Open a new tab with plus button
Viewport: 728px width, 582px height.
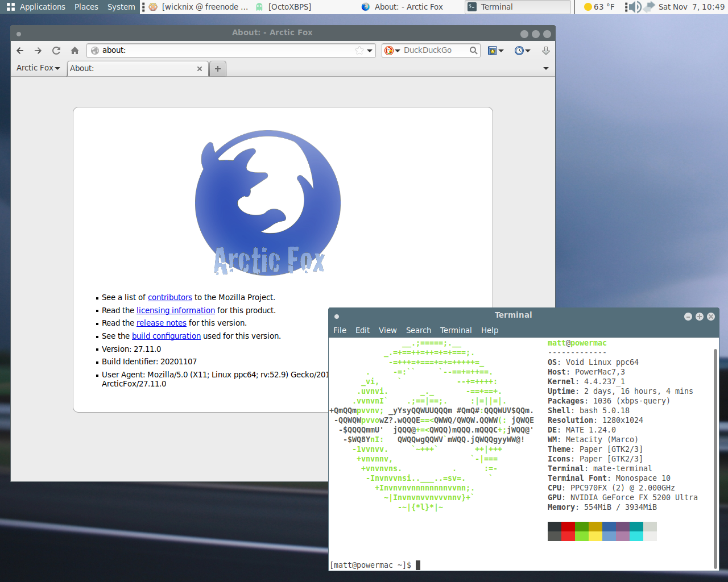(x=217, y=69)
